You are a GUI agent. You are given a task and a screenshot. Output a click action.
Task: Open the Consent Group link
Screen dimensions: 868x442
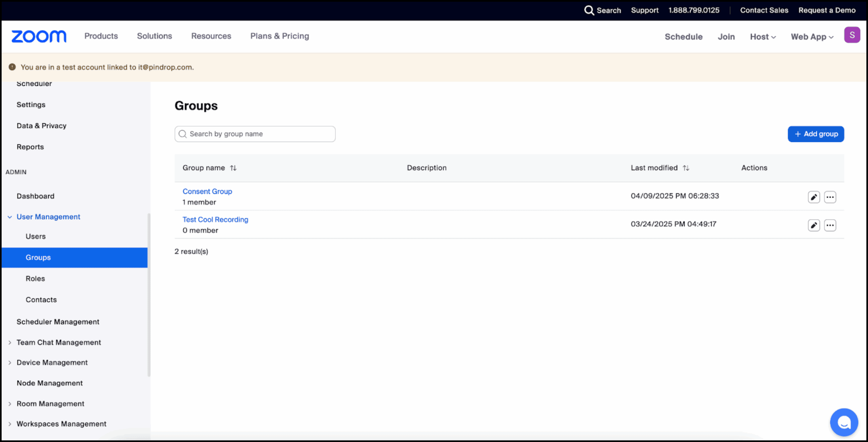click(x=207, y=192)
